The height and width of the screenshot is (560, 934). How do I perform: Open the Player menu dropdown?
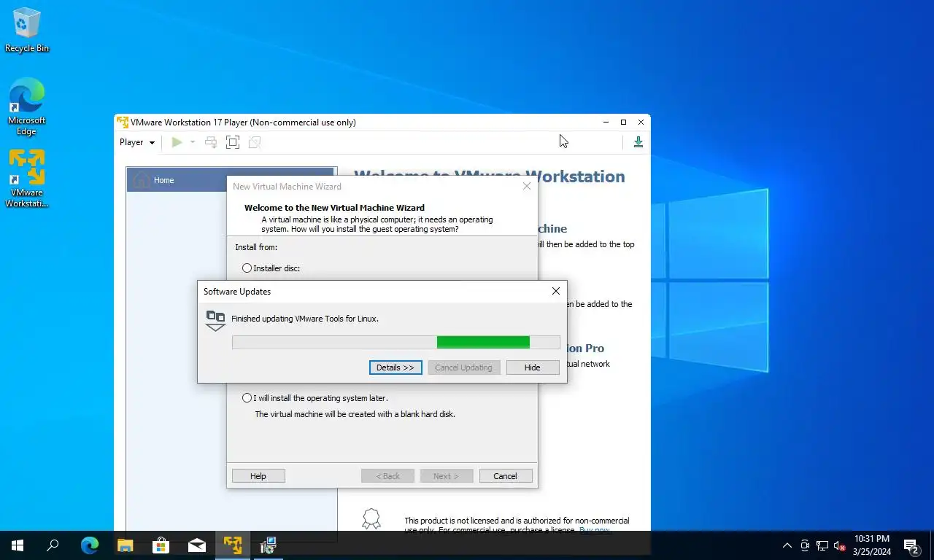click(x=137, y=142)
